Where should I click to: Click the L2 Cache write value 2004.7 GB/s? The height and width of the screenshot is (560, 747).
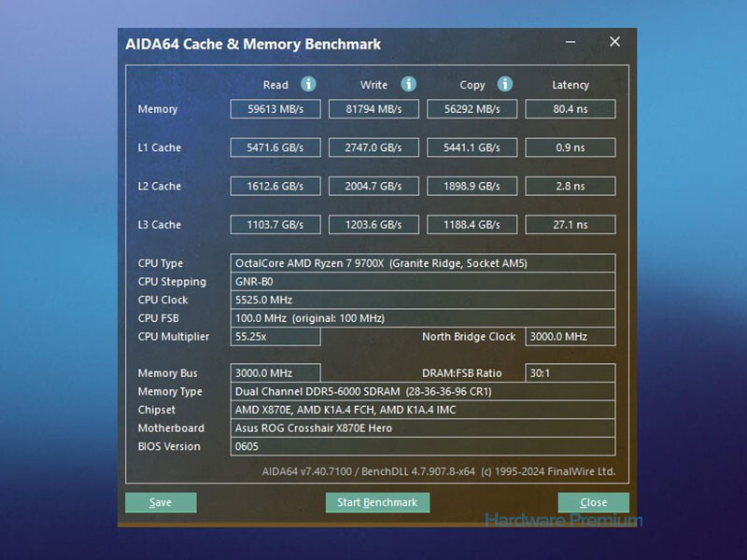373,186
